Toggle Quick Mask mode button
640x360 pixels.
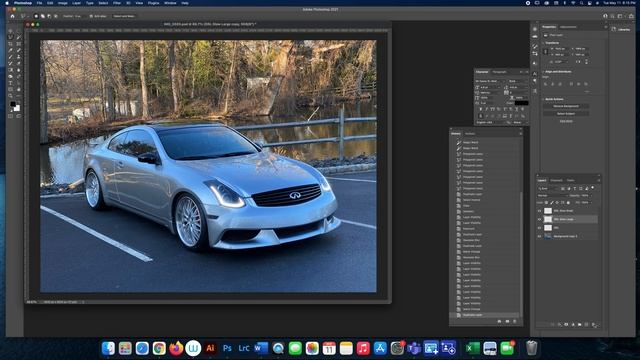pos(10,116)
